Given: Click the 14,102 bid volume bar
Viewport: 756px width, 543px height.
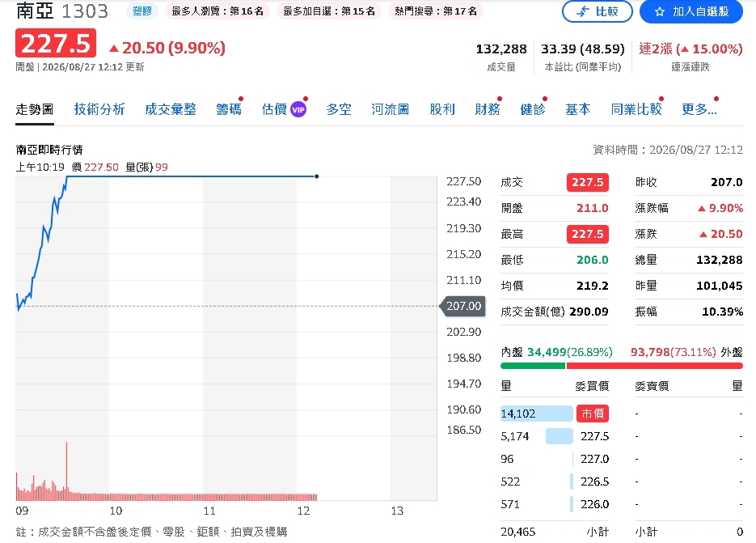Looking at the screenshot, I should coord(537,414).
